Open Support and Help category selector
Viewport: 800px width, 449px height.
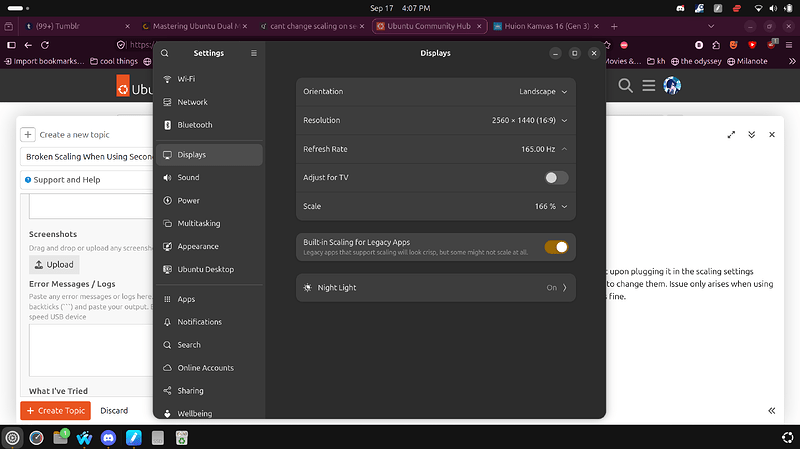(x=87, y=180)
